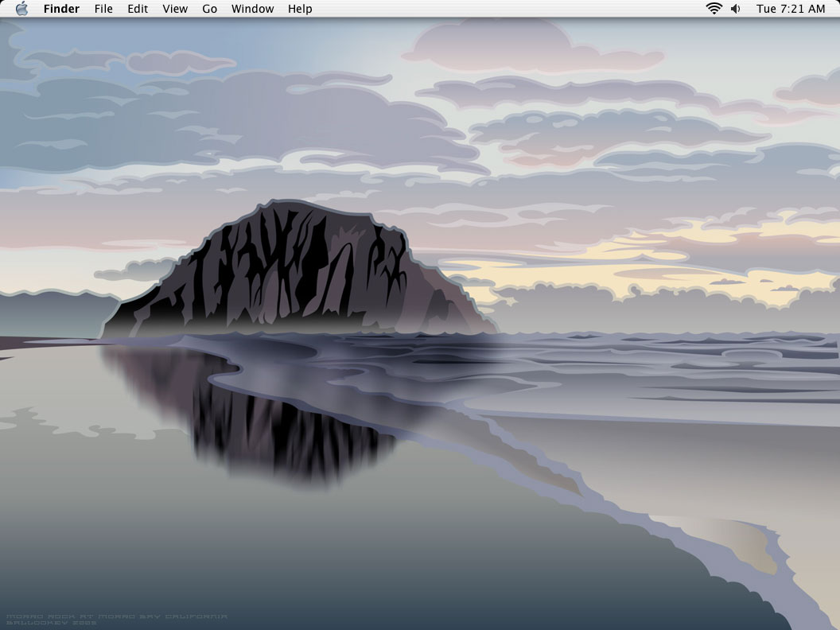This screenshot has height=630, width=840.
Task: Click the Morro Rock caption text on wallpaper
Action: tap(116, 616)
